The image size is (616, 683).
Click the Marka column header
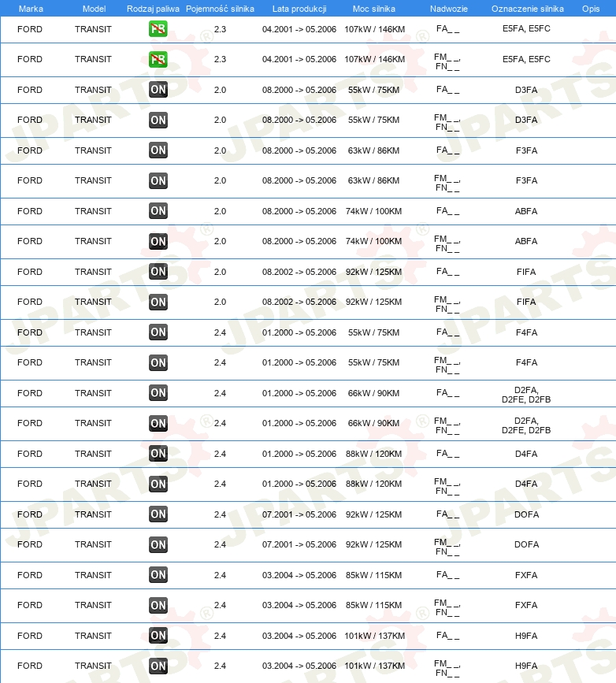31,9
